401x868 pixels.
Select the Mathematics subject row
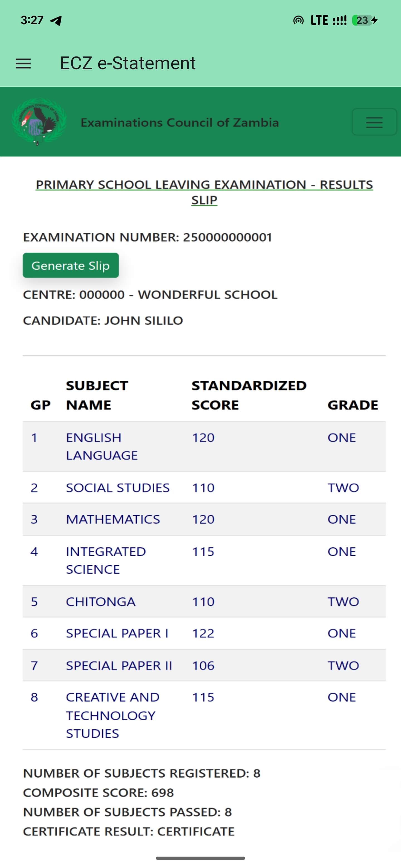(x=204, y=519)
